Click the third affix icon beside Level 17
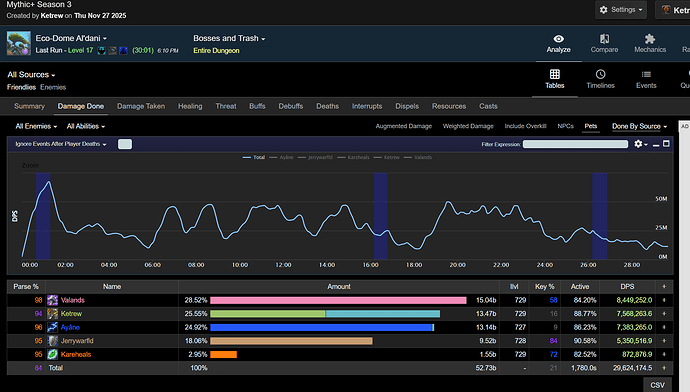Screen dimensions: 690x392 click(123, 51)
